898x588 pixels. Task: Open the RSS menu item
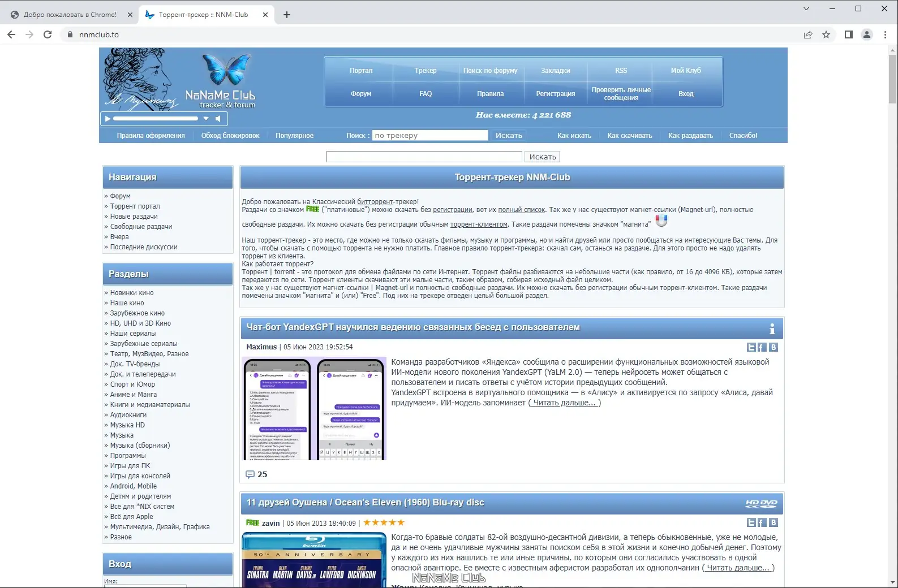click(x=621, y=71)
